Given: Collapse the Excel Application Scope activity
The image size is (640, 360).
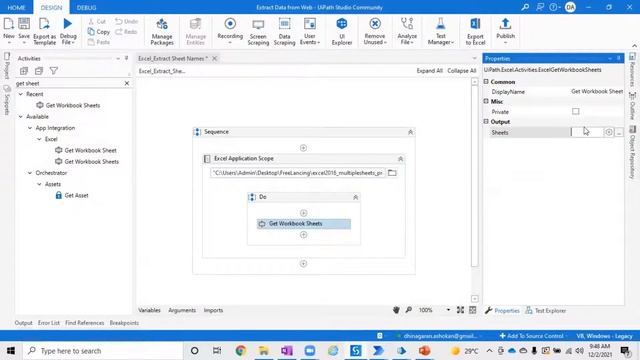Looking at the screenshot, I should (x=400, y=158).
